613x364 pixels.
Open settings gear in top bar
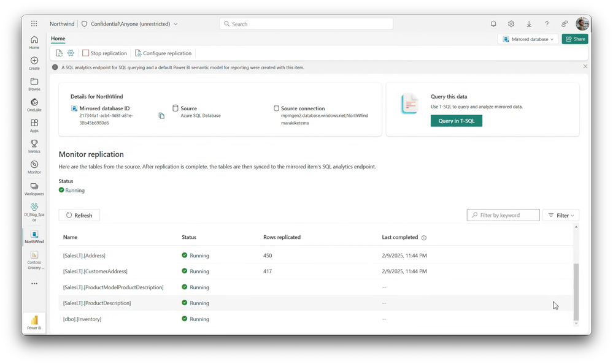pyautogui.click(x=511, y=24)
